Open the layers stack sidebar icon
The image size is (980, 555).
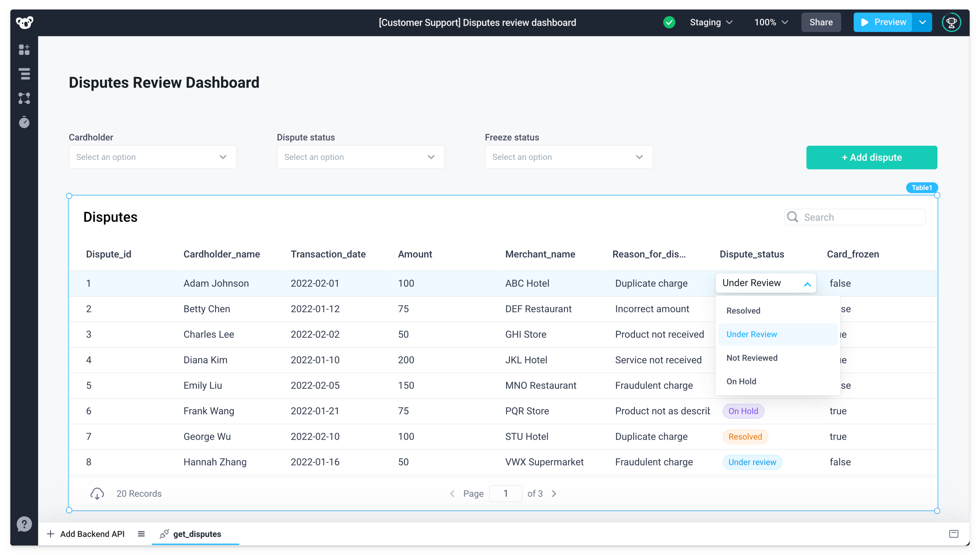tap(25, 74)
